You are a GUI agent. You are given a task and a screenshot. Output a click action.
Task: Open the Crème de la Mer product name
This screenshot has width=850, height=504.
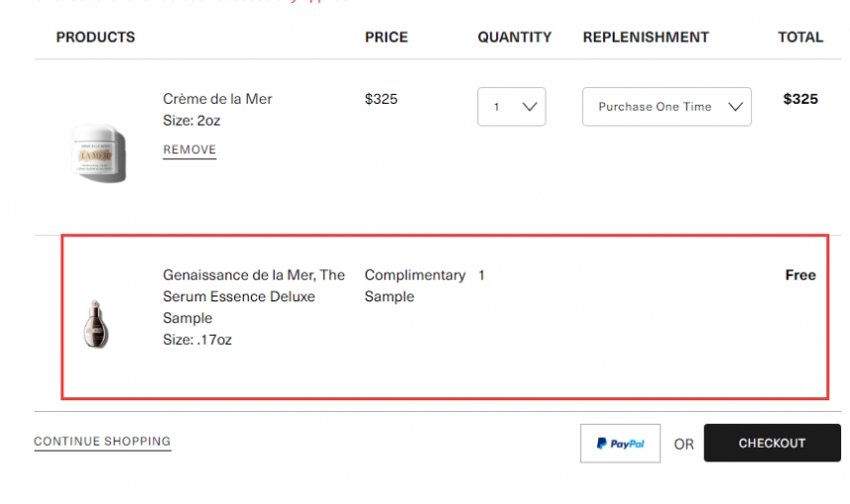(x=217, y=99)
